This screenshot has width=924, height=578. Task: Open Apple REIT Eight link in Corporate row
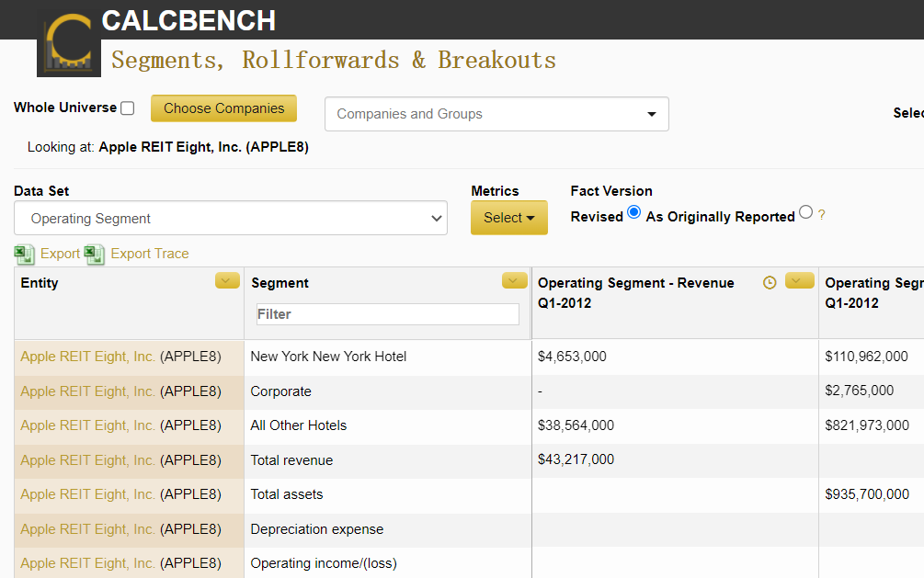tap(88, 391)
